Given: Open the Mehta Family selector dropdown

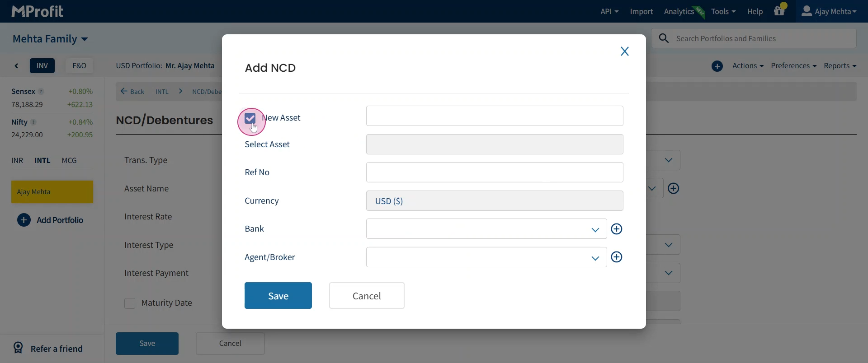Looking at the screenshot, I should 50,39.
